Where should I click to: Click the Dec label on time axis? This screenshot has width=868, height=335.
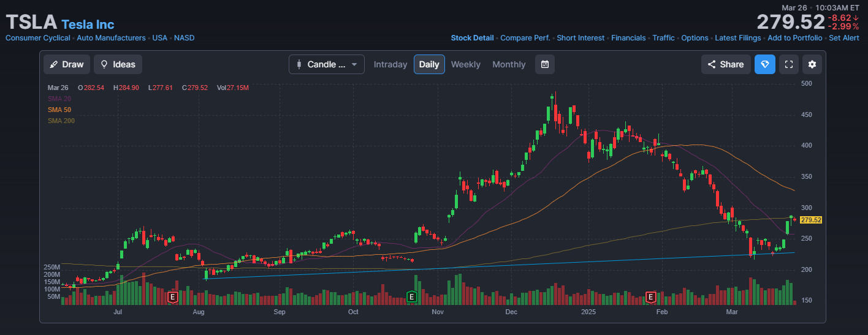coord(511,312)
